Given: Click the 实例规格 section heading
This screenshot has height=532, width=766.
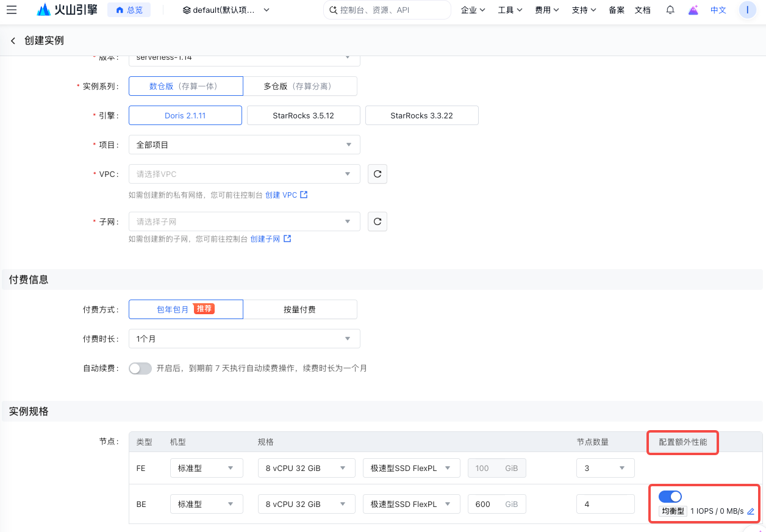Looking at the screenshot, I should pyautogui.click(x=29, y=411).
